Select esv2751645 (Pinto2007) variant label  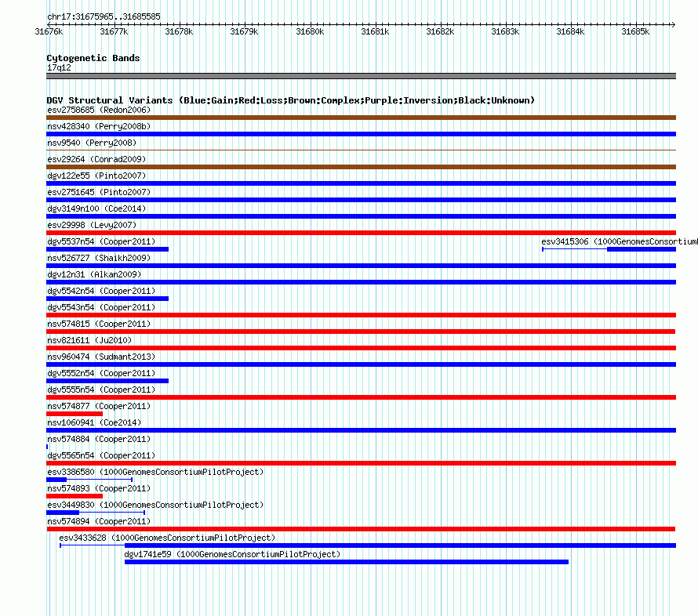click(99, 192)
